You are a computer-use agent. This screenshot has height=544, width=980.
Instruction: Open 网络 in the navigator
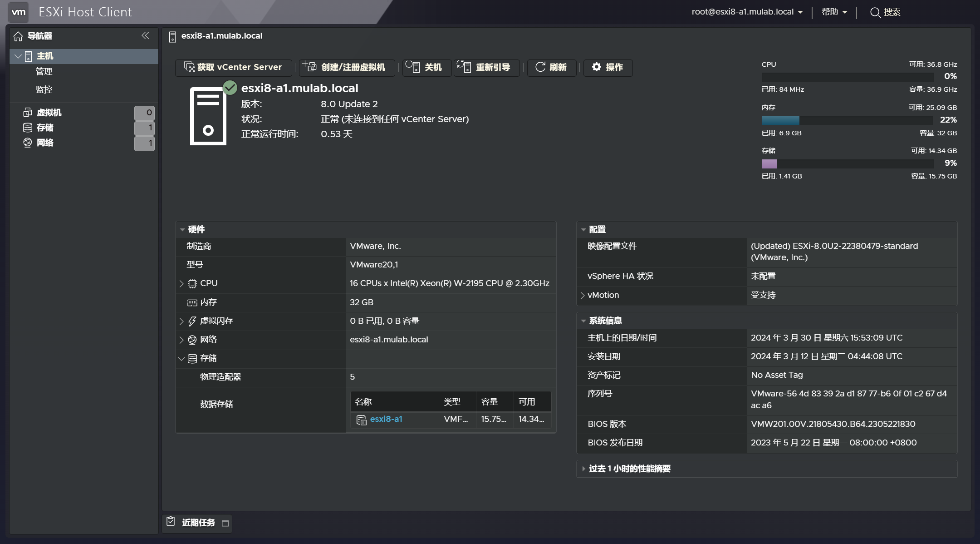pos(45,143)
